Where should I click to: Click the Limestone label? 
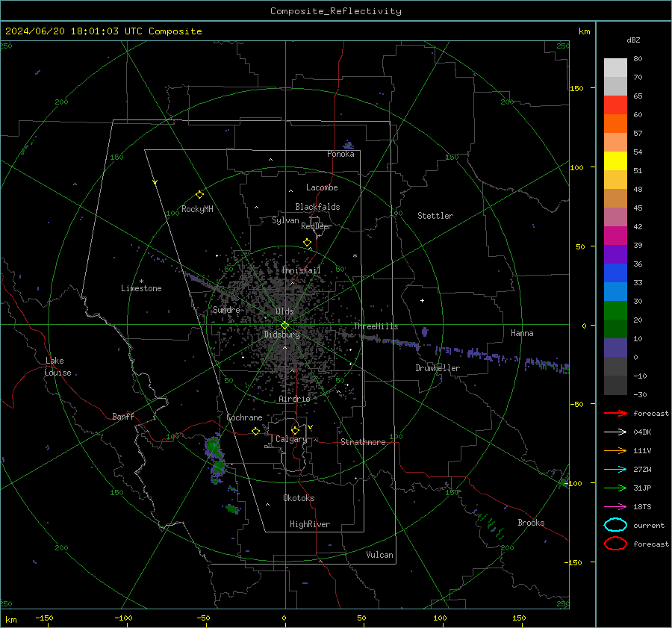(x=141, y=288)
